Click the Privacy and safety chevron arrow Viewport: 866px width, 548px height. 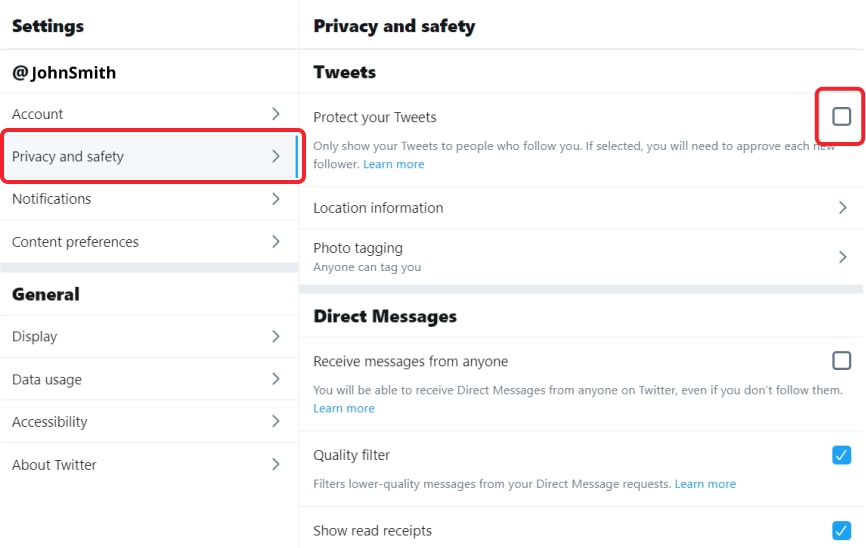(x=276, y=156)
